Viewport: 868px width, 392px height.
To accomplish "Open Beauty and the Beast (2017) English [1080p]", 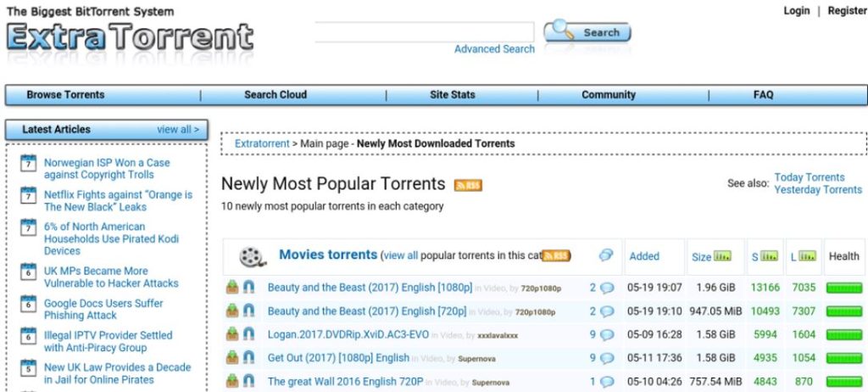I will click(370, 288).
